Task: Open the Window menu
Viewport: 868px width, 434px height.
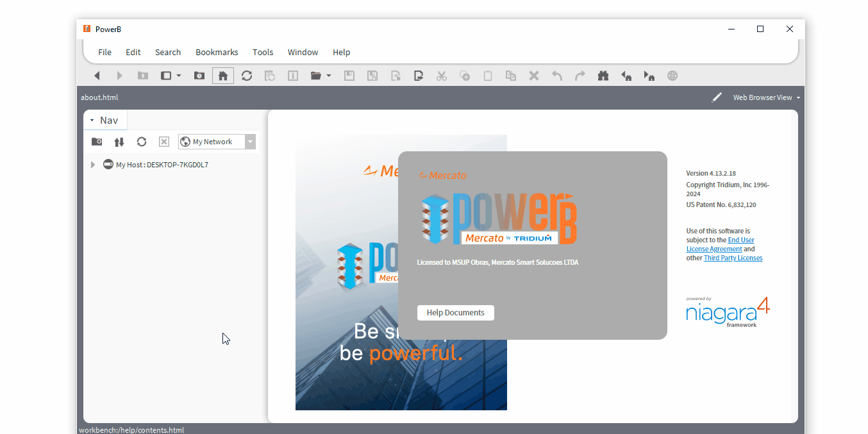Action: click(x=303, y=53)
